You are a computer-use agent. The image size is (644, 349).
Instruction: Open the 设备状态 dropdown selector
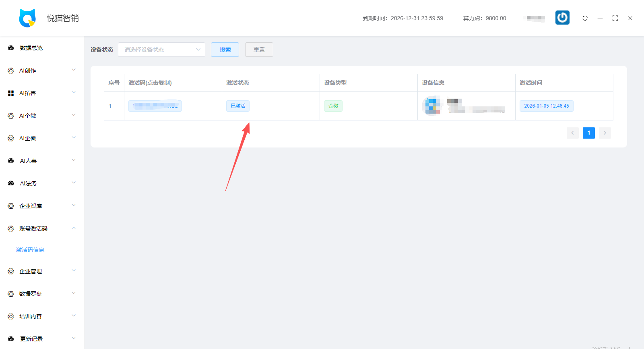pos(161,50)
